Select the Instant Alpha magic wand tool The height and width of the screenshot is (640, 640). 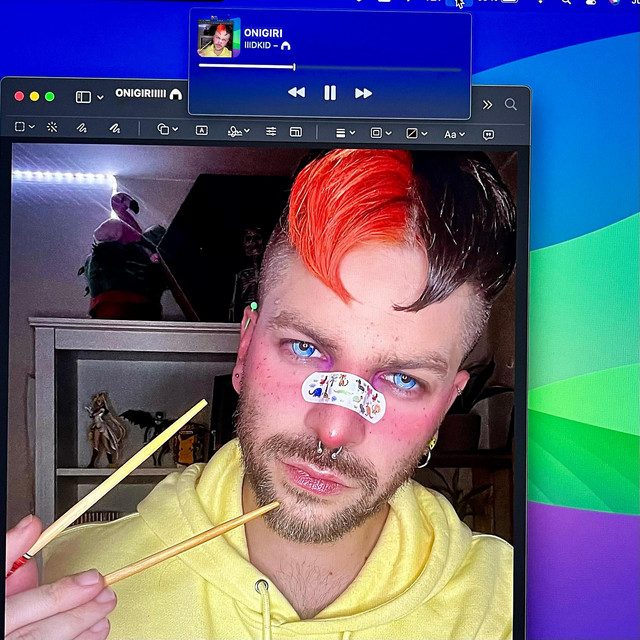tap(52, 130)
